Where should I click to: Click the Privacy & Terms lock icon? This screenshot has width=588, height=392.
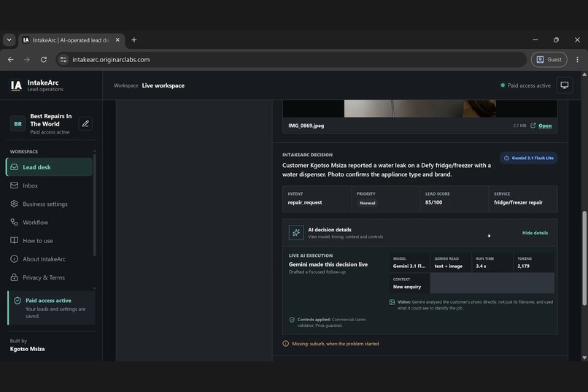pos(15,277)
